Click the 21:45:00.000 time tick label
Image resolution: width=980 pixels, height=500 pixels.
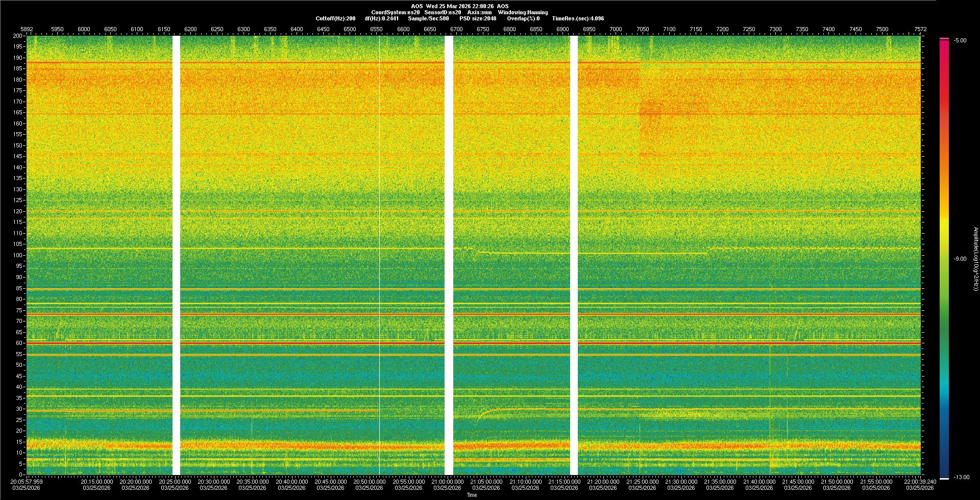(x=798, y=481)
